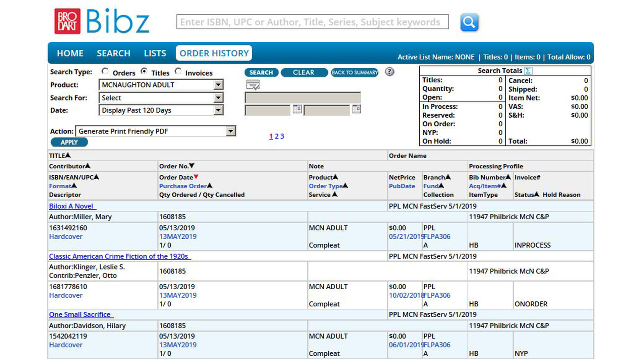Sort by Branch arrow
The width and height of the screenshot is (644, 359).
(448, 177)
